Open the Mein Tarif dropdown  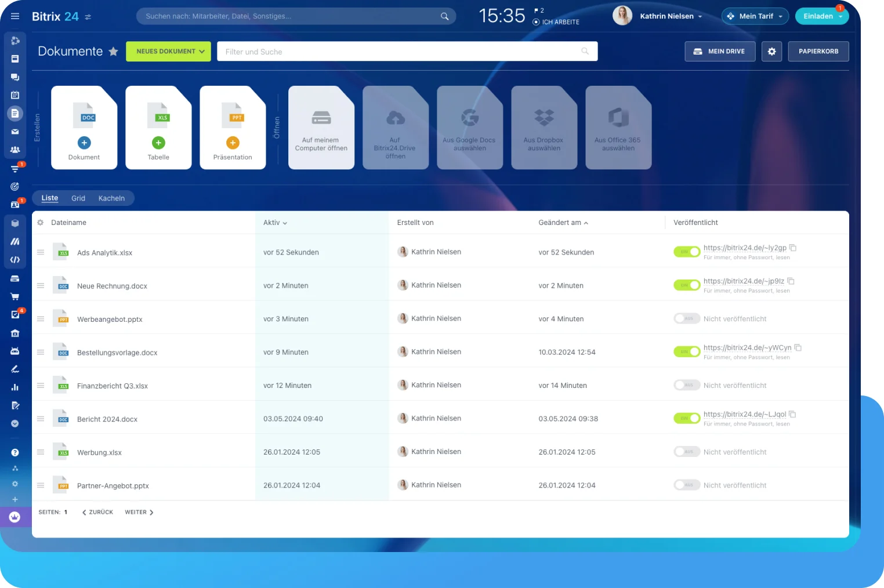point(755,16)
